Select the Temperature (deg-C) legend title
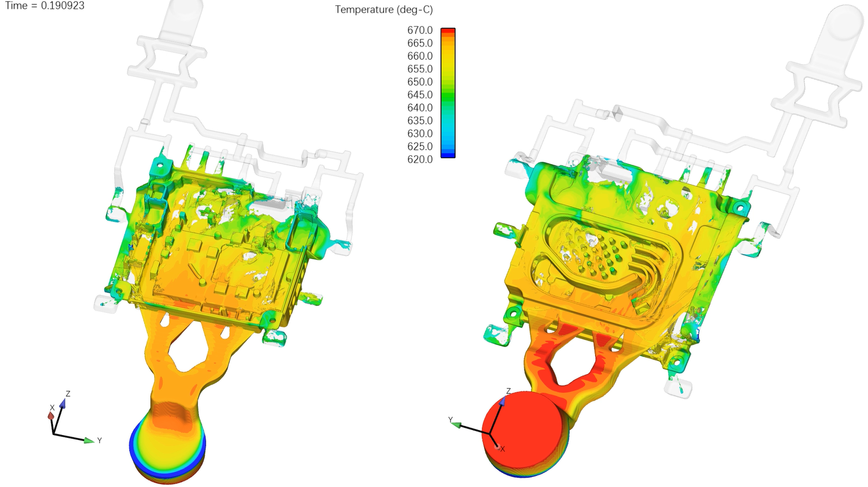 coord(383,10)
